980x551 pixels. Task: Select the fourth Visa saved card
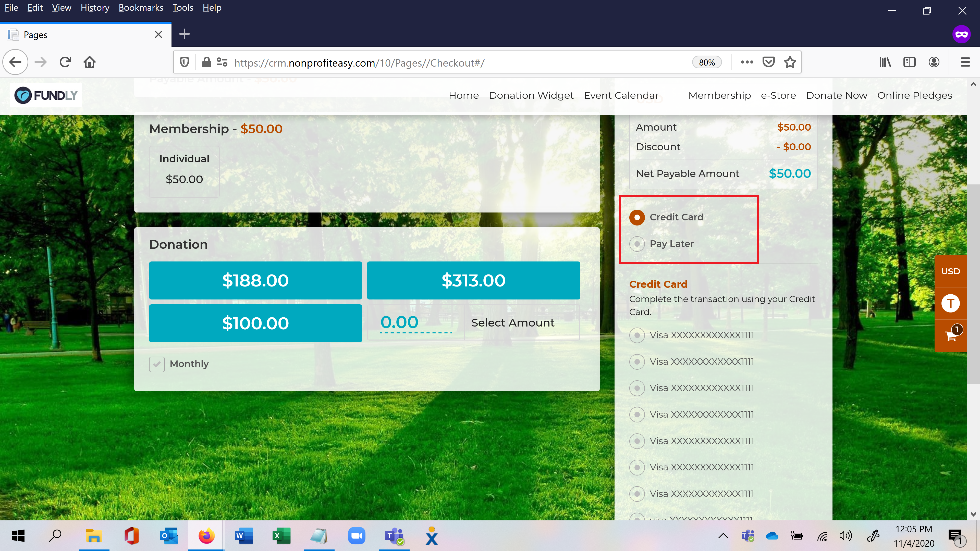click(x=637, y=415)
